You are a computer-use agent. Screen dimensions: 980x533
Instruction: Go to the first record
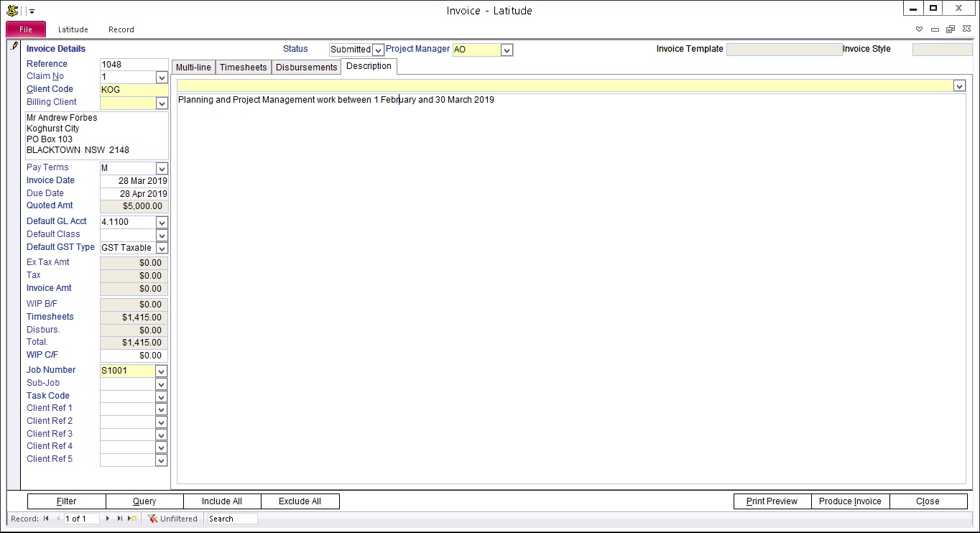click(x=47, y=519)
